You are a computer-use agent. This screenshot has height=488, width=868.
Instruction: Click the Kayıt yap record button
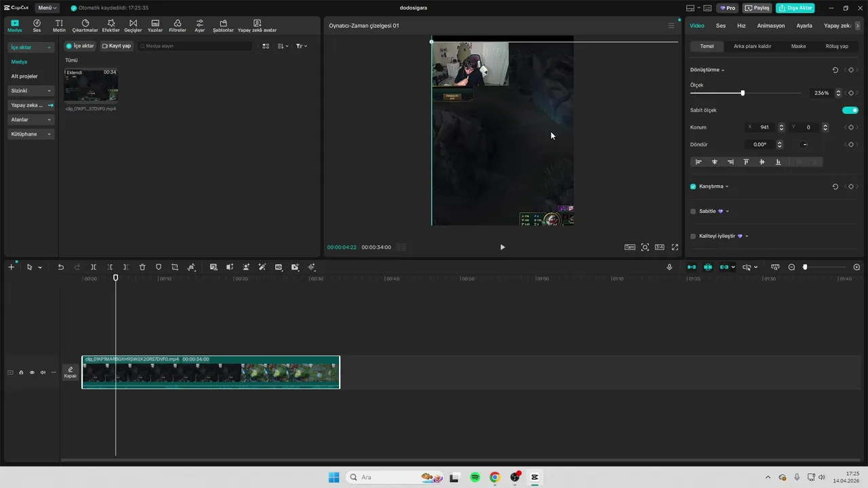tap(116, 46)
